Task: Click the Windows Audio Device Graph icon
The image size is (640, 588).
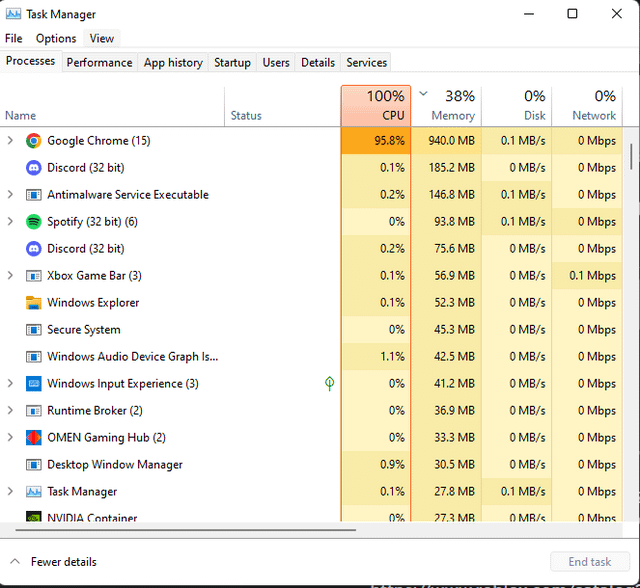Action: coord(33,357)
